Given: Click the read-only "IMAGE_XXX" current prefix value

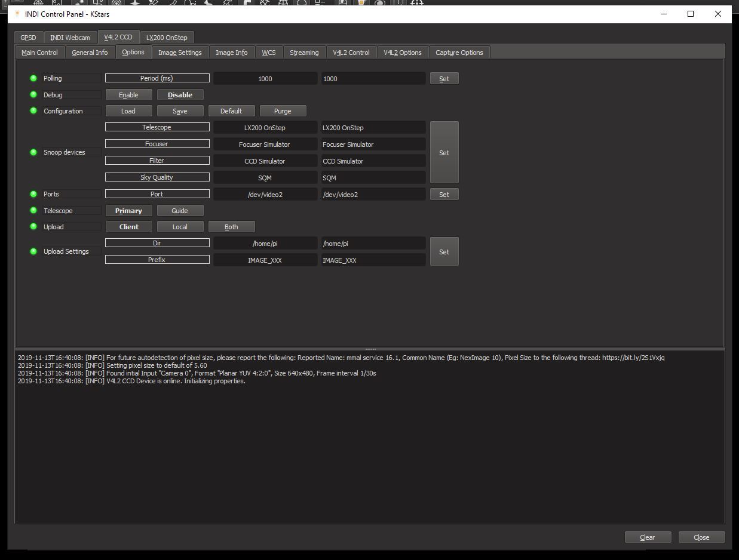Looking at the screenshot, I should coord(265,260).
